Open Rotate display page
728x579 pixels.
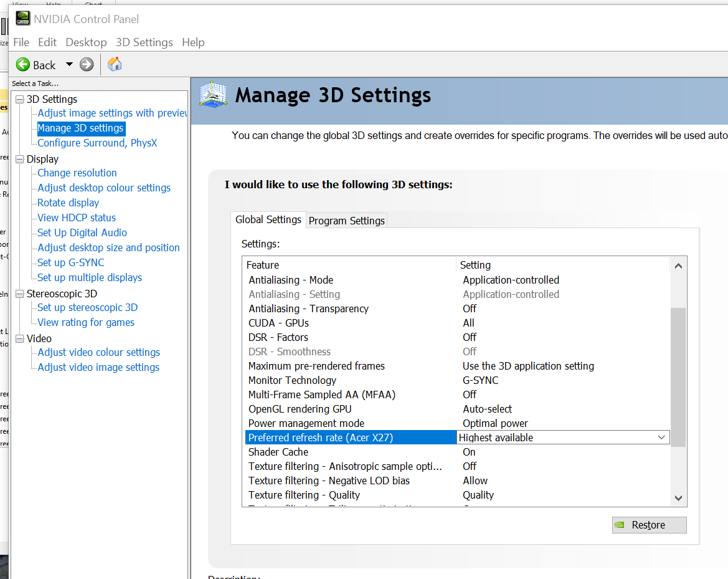(x=69, y=203)
